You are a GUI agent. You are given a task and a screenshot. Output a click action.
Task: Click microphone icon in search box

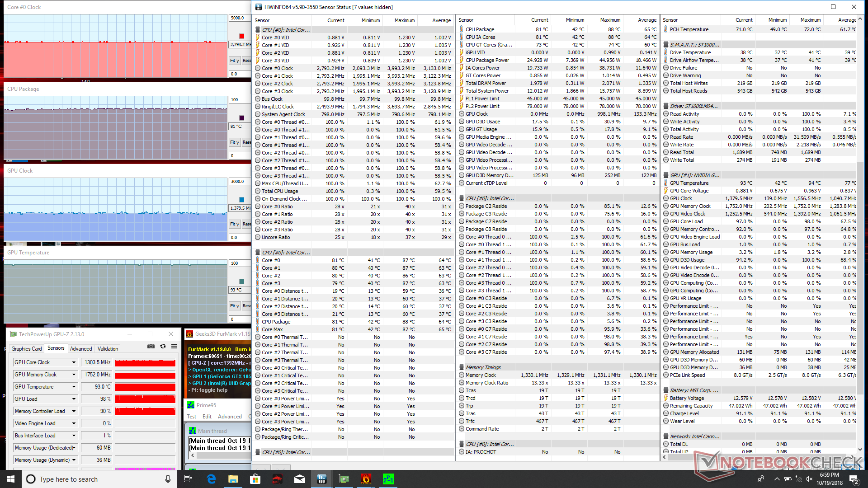[x=168, y=479]
